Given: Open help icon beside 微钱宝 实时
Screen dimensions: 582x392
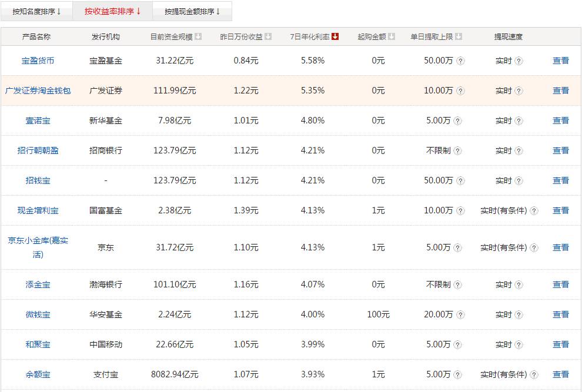Looking at the screenshot, I should click(519, 315).
